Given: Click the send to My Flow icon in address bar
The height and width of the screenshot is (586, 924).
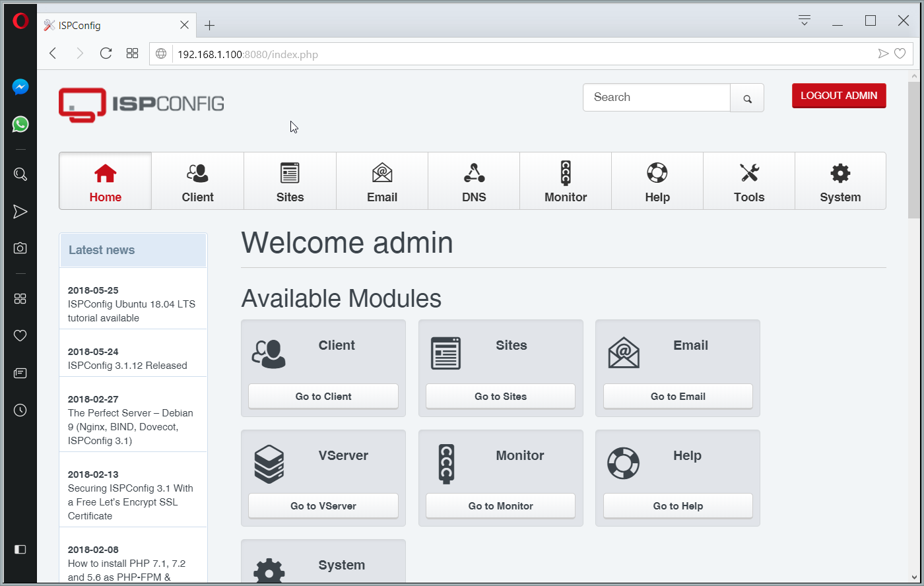Looking at the screenshot, I should [x=883, y=53].
